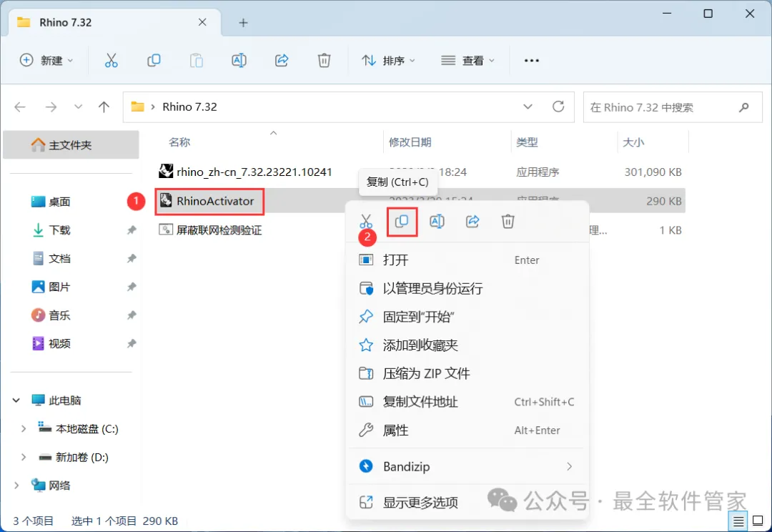Screen dimensions: 772x532
Task: Expand the address bar history dropdown
Action: click(x=528, y=107)
